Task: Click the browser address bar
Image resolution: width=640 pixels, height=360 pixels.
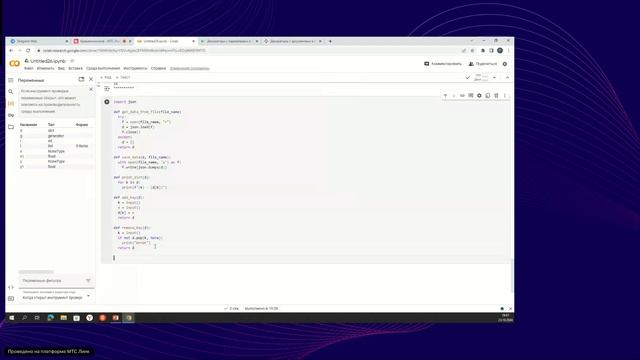Action: (x=245, y=51)
